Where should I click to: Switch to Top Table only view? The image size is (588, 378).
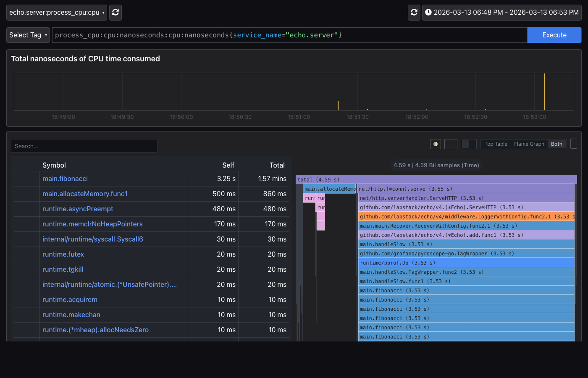point(496,144)
